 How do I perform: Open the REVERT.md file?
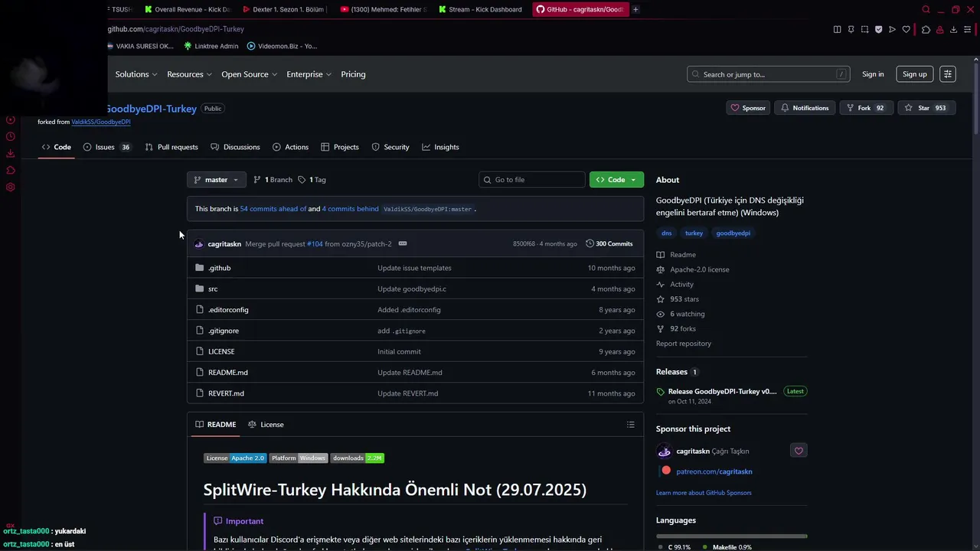pos(226,393)
